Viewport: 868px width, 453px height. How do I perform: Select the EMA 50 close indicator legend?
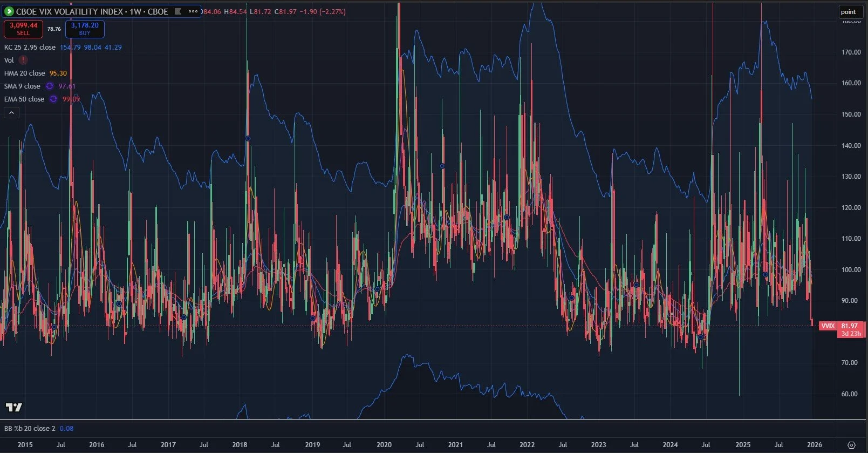click(24, 99)
